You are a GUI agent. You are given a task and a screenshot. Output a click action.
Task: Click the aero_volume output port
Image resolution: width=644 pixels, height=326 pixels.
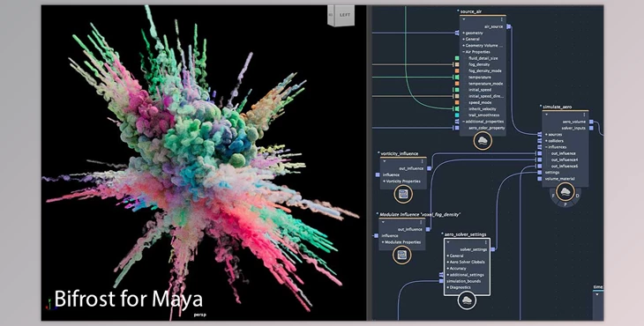point(591,122)
